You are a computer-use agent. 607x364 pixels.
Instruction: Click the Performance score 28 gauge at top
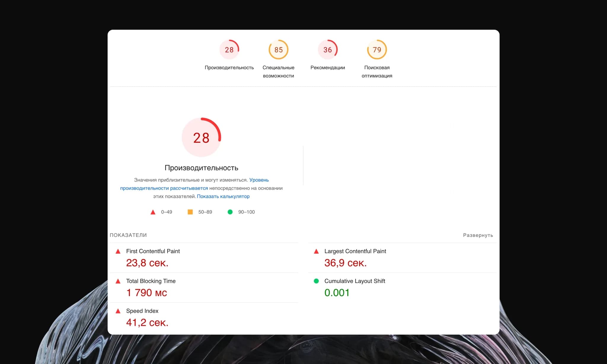229,49
